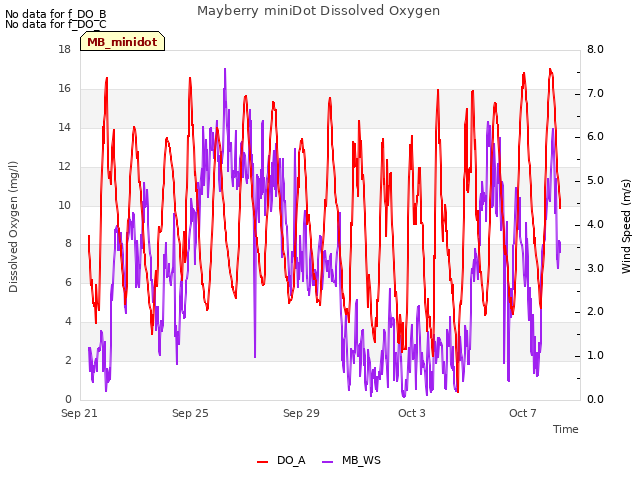640x480 pixels.
Task: Click the 12 value on left axis
Action: click(64, 167)
